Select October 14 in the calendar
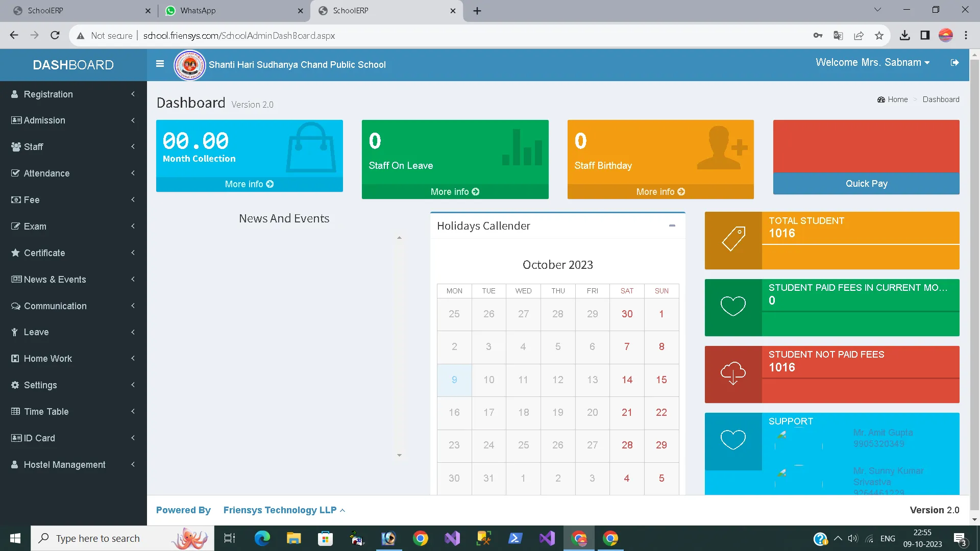980x551 pixels. (627, 380)
